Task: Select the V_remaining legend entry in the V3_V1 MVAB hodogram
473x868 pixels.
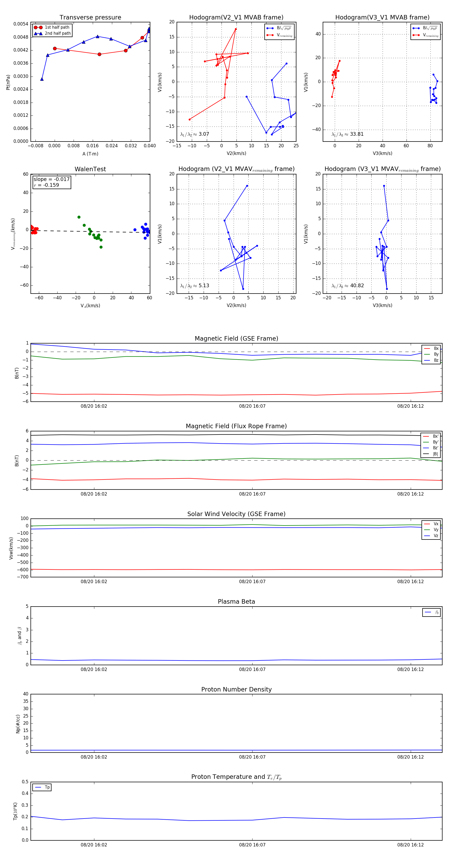Action: pyautogui.click(x=425, y=35)
